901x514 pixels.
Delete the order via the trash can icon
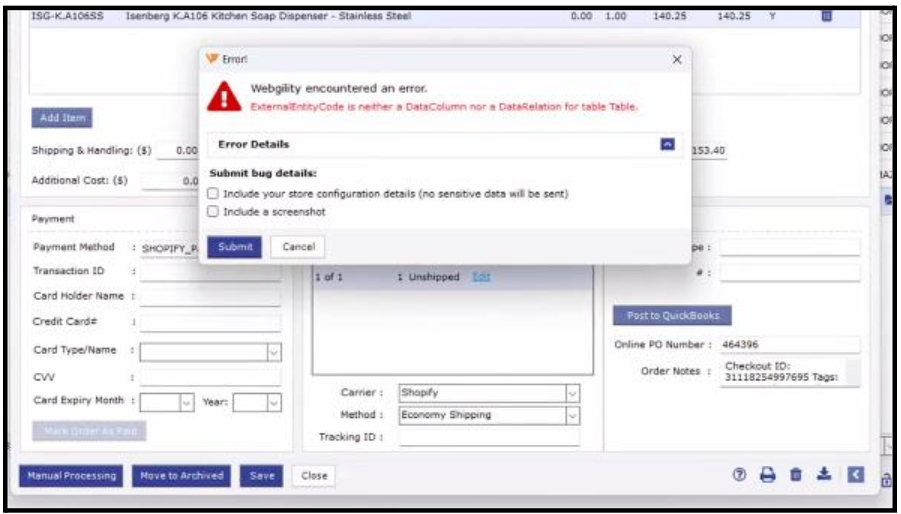(x=796, y=475)
